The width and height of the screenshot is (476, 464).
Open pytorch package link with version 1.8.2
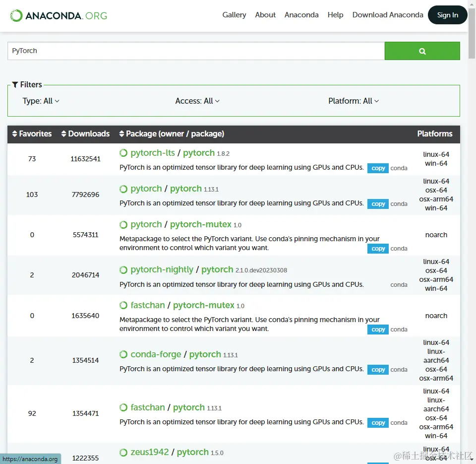coord(198,153)
